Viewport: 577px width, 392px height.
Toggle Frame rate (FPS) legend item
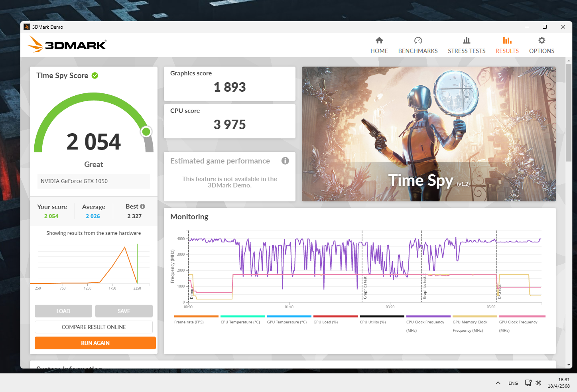coord(196,320)
